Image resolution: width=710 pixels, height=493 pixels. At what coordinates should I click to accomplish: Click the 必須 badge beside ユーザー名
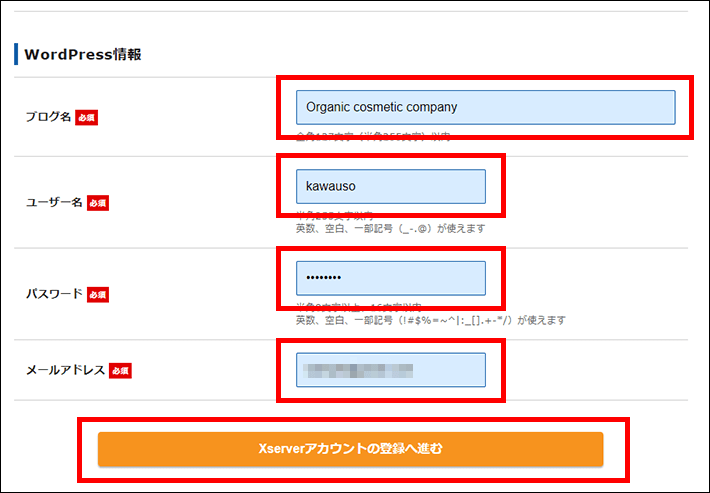point(98,203)
